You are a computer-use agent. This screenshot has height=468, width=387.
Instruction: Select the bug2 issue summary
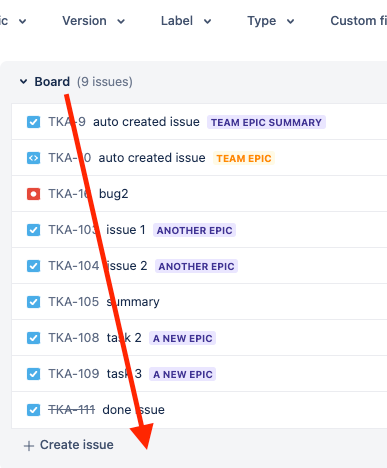(x=114, y=194)
